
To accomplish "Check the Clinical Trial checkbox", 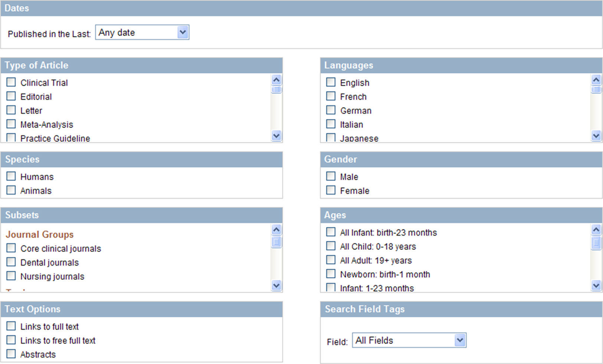I will tap(11, 82).
